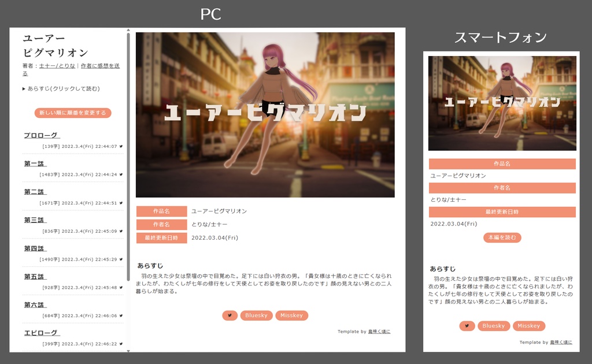Open the Misskey link in PC footer
This screenshot has height=364, width=592.
click(x=292, y=315)
